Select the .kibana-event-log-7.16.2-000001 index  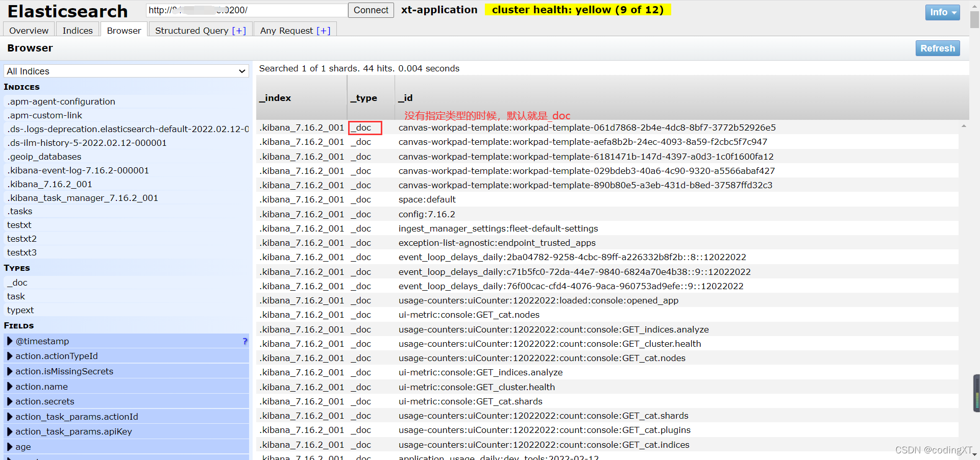click(126, 170)
